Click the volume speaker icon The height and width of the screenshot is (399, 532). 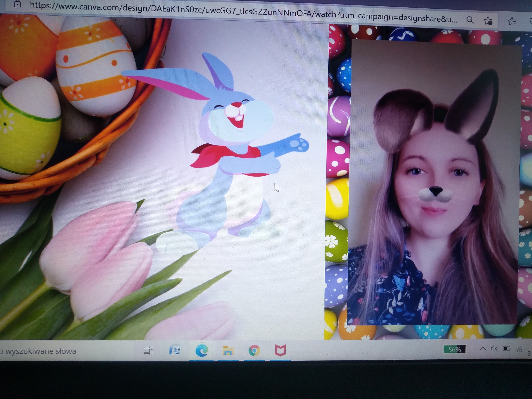pos(494,348)
